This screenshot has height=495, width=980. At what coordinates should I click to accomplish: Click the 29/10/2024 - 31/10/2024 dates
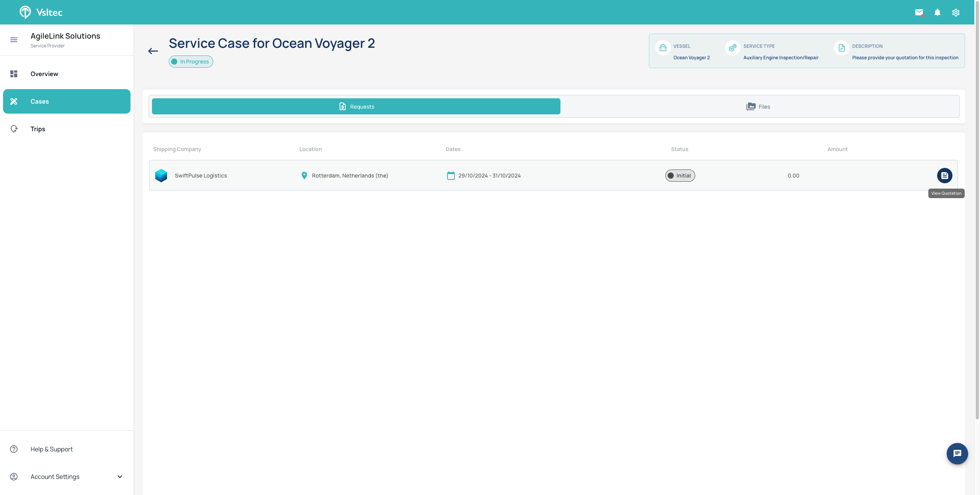[x=490, y=176]
